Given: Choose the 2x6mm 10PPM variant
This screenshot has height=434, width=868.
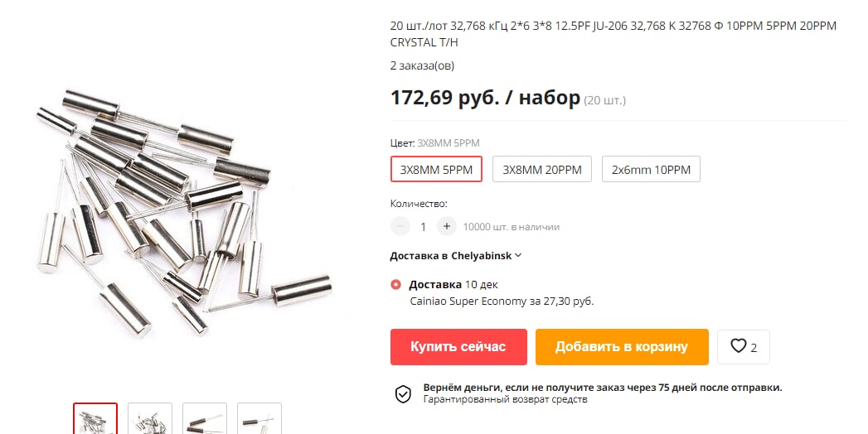Looking at the screenshot, I should pyautogui.click(x=651, y=169).
